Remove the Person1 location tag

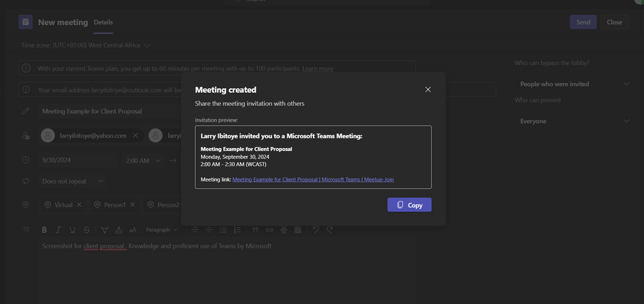pos(132,205)
